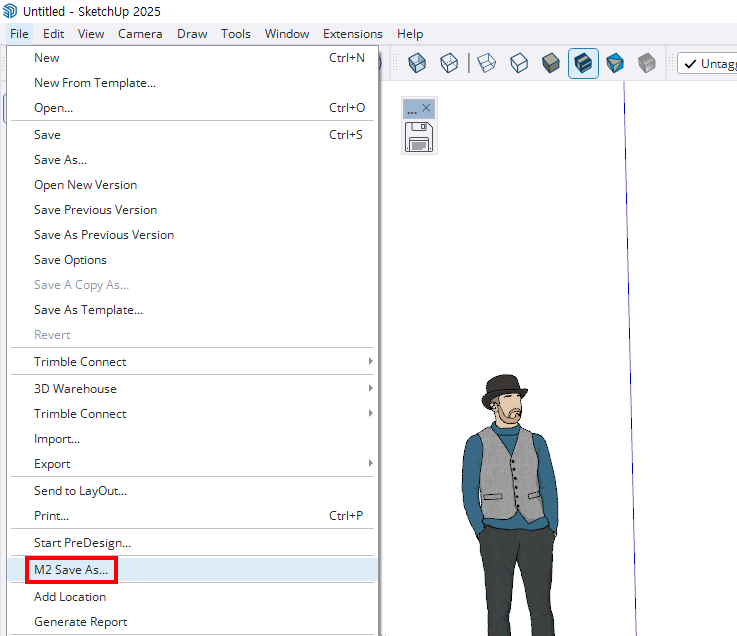Open the Camera menu
737x636 pixels.
(x=140, y=34)
